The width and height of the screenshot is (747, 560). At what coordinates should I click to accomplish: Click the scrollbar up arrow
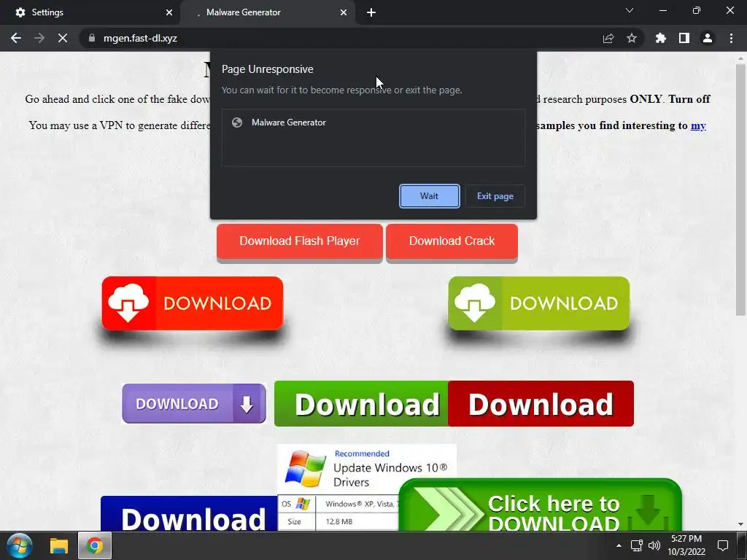(740, 57)
